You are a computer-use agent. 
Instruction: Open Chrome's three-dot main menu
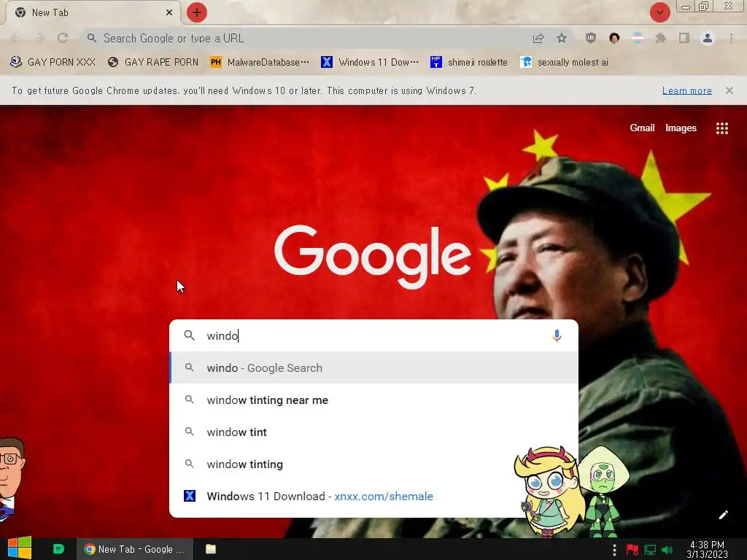point(731,38)
